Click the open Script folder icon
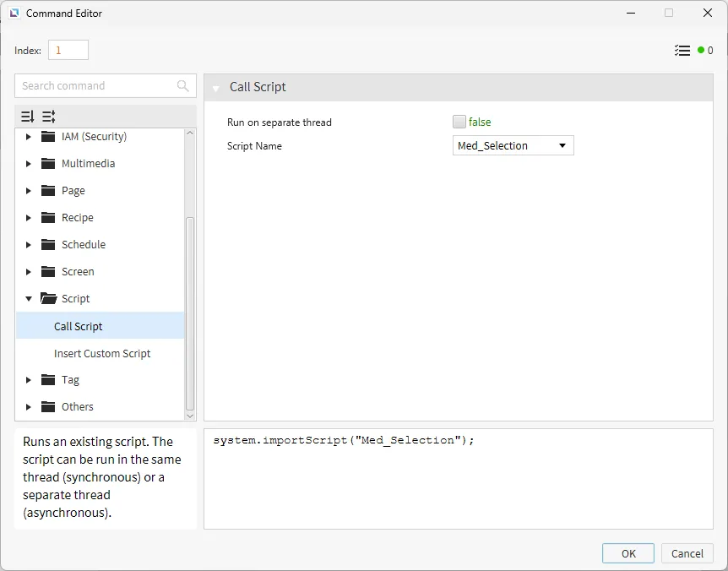728x571 pixels. [x=48, y=299]
